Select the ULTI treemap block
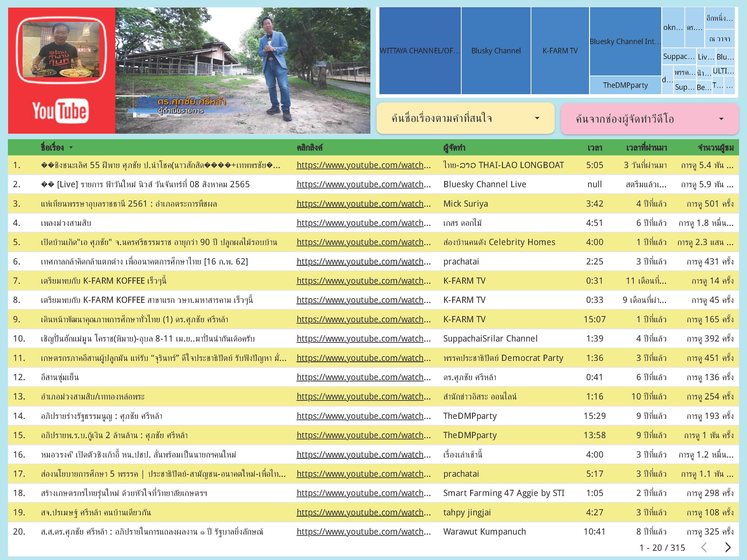747x560 pixels. click(723, 71)
